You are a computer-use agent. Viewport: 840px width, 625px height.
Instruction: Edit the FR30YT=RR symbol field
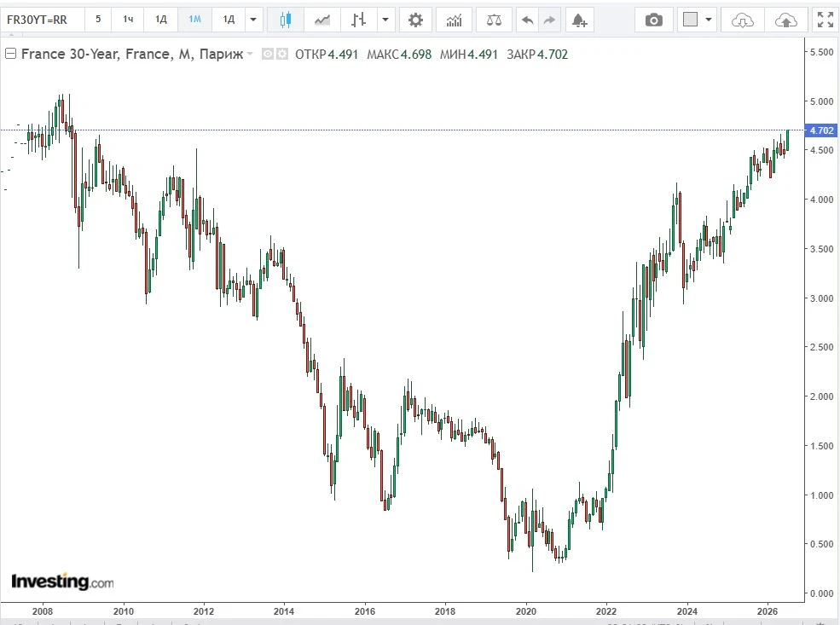(x=42, y=20)
